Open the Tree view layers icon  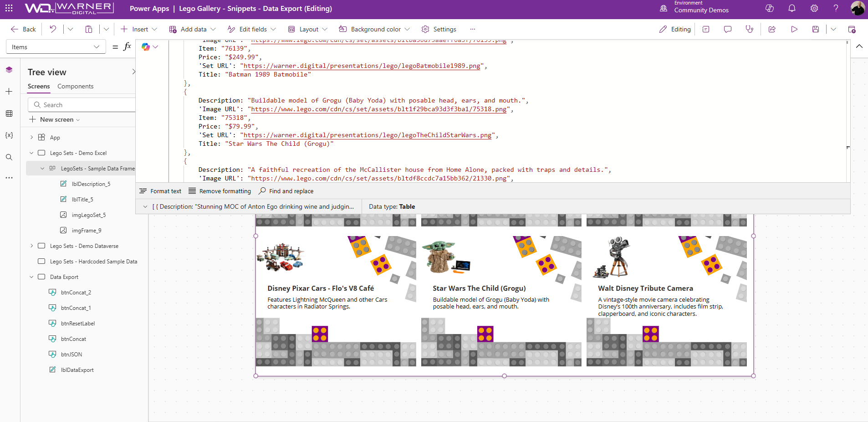[x=9, y=70]
